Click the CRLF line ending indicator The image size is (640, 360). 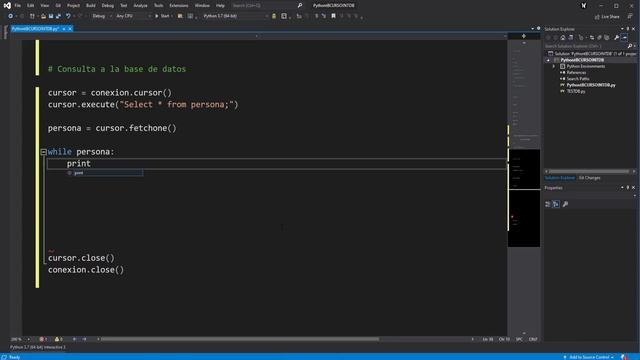pyautogui.click(x=533, y=339)
